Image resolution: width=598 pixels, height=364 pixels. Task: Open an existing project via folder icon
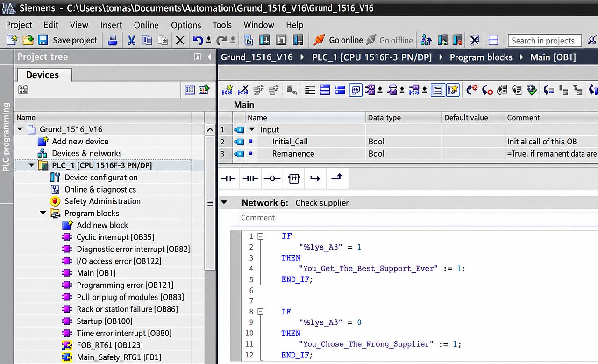tap(28, 40)
